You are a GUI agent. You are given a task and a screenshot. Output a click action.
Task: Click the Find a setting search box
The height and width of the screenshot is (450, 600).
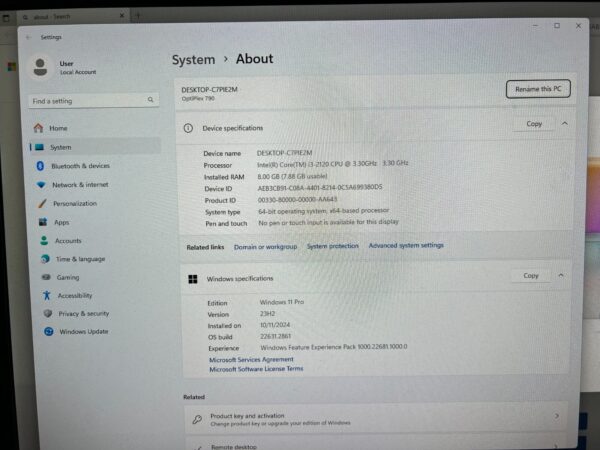pos(93,101)
